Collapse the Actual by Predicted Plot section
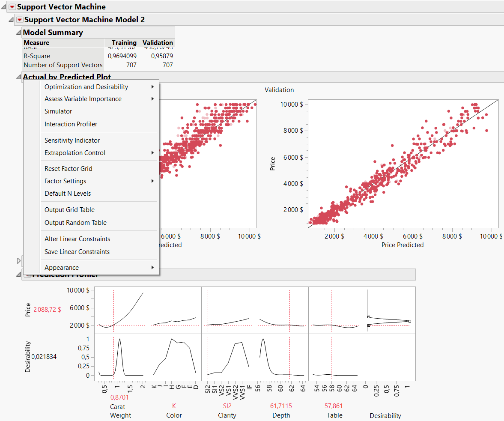504x421 pixels. pos(18,77)
